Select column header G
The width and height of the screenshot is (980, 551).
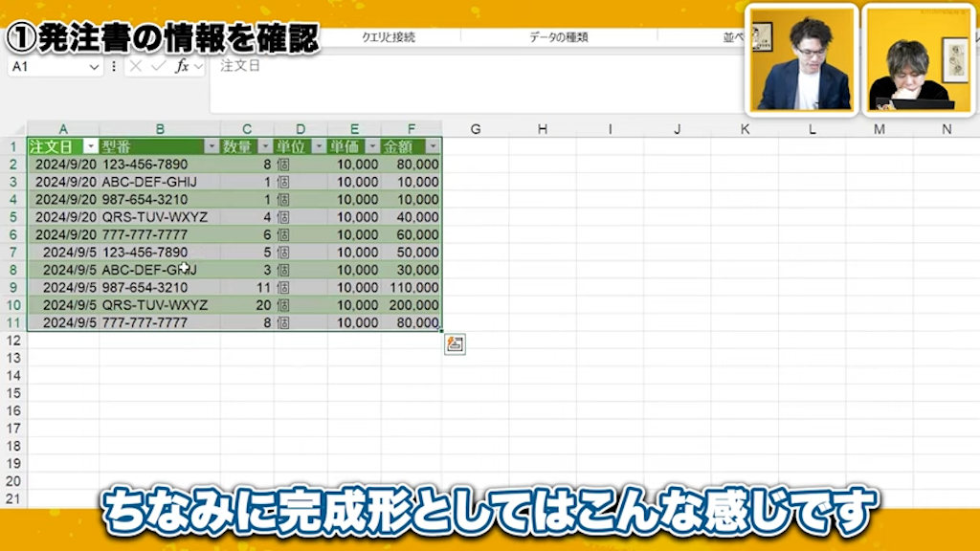[x=475, y=129]
